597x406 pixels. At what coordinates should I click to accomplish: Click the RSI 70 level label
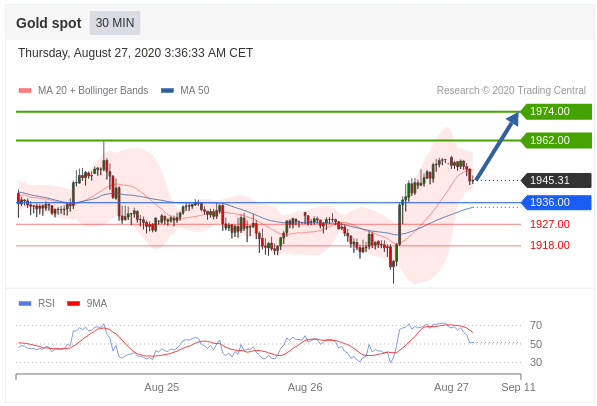point(536,325)
